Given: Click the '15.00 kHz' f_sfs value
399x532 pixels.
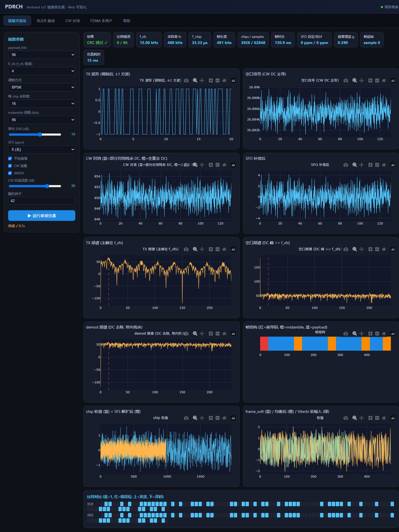Looking at the screenshot, I should coord(149,43).
